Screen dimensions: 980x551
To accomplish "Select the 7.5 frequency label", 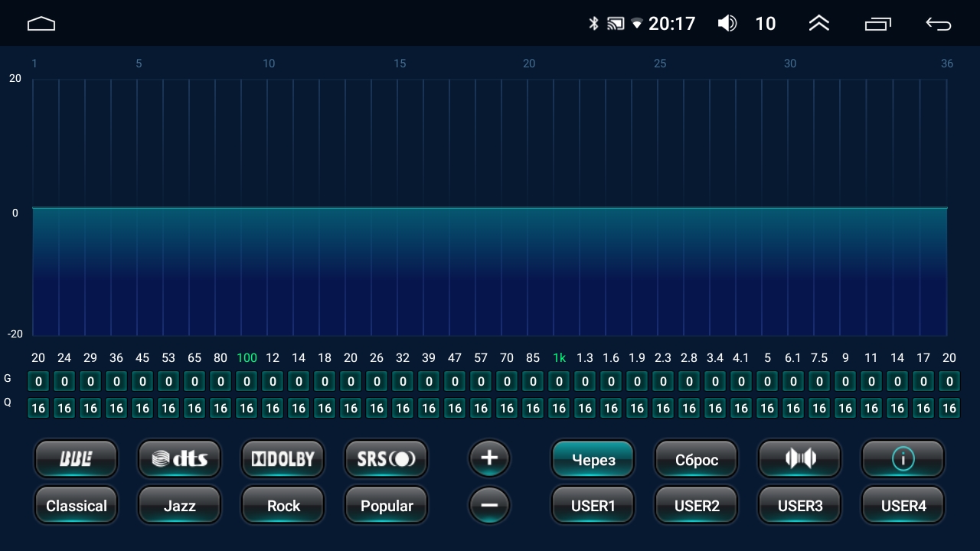I will [x=819, y=357].
